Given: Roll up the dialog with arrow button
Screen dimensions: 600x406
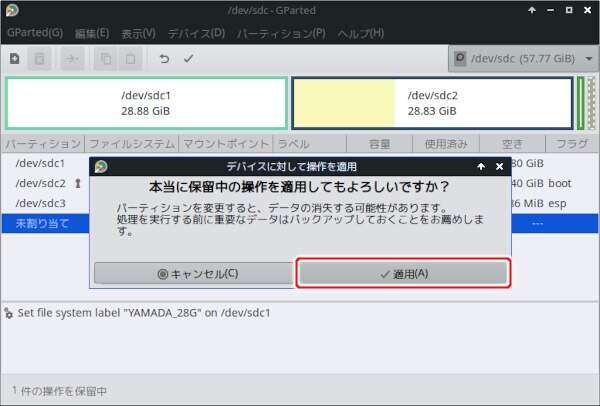Looking at the screenshot, I should click(481, 166).
